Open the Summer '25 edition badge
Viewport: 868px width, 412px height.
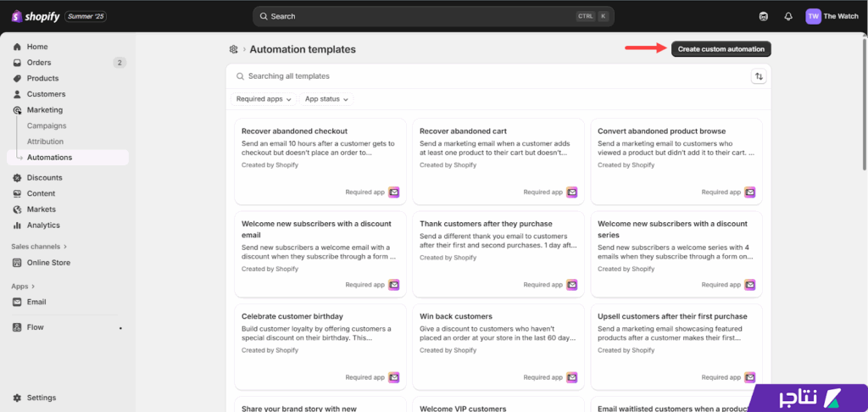[x=86, y=17]
